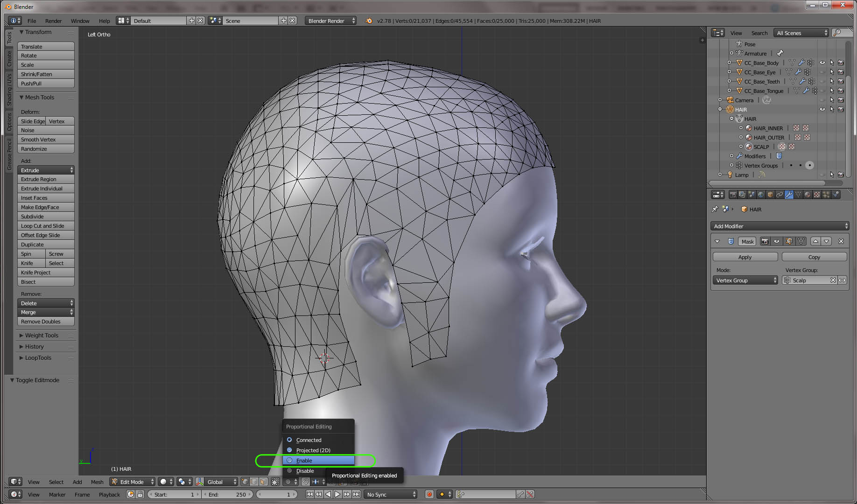Toggle limit selection to visible button
Viewport: 857px width, 504px height.
click(275, 482)
